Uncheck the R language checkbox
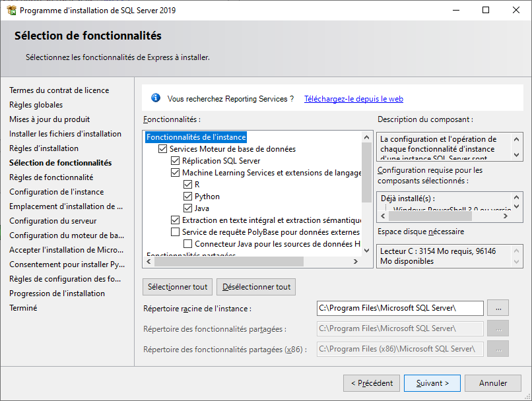The image size is (532, 401). point(187,185)
